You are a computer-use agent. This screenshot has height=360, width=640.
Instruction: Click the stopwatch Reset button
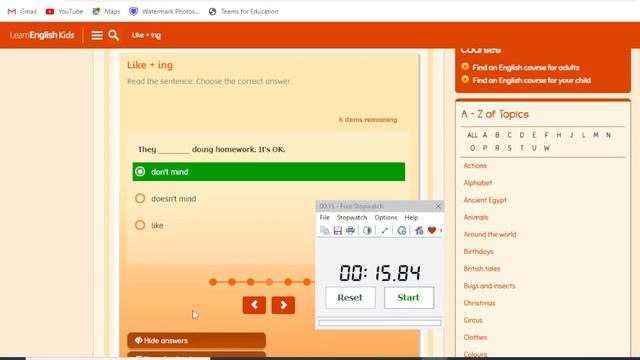coord(350,298)
